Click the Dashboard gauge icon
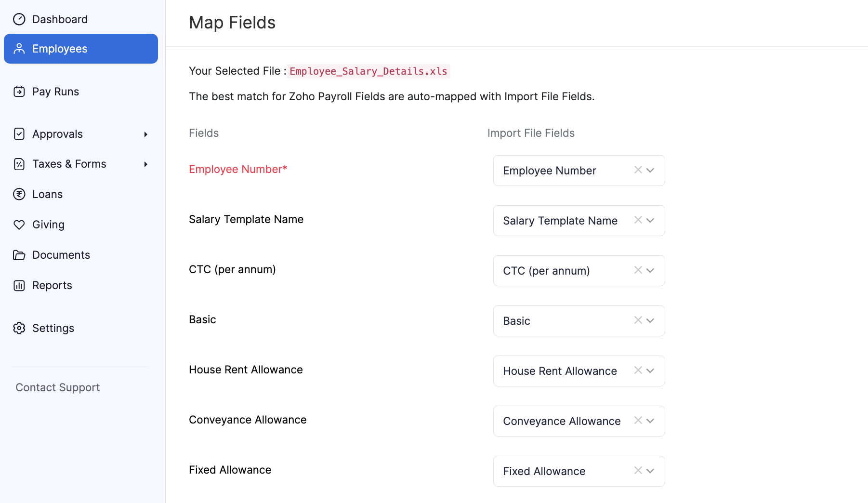This screenshot has height=503, width=868. [x=19, y=19]
